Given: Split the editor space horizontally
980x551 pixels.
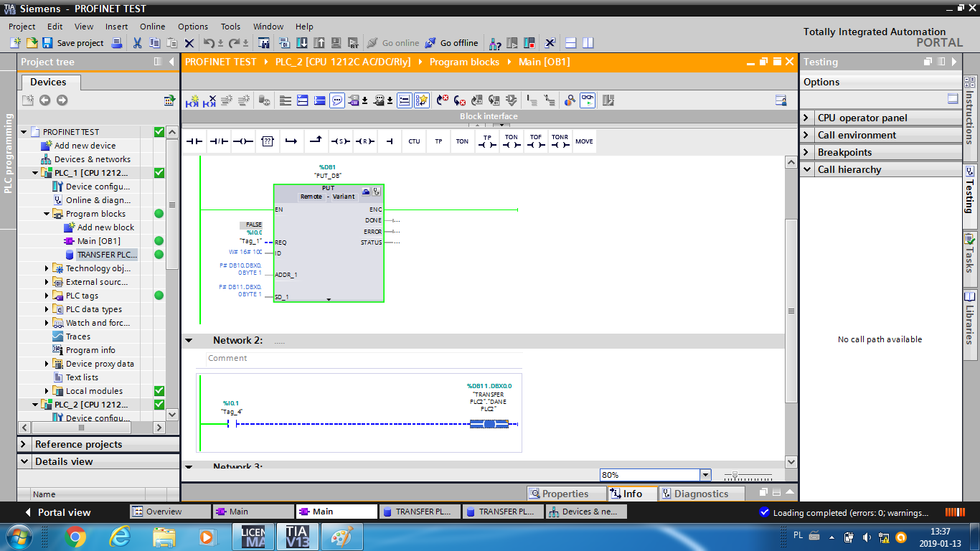Looking at the screenshot, I should (x=571, y=43).
